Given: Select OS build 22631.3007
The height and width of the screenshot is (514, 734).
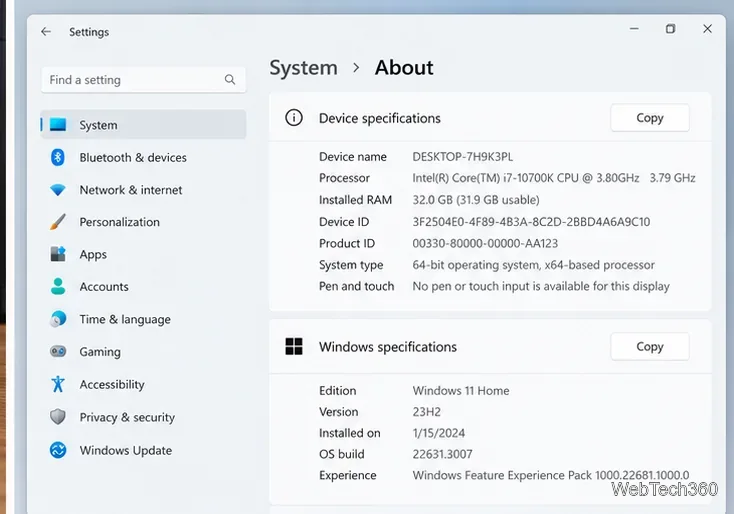Looking at the screenshot, I should tap(442, 454).
